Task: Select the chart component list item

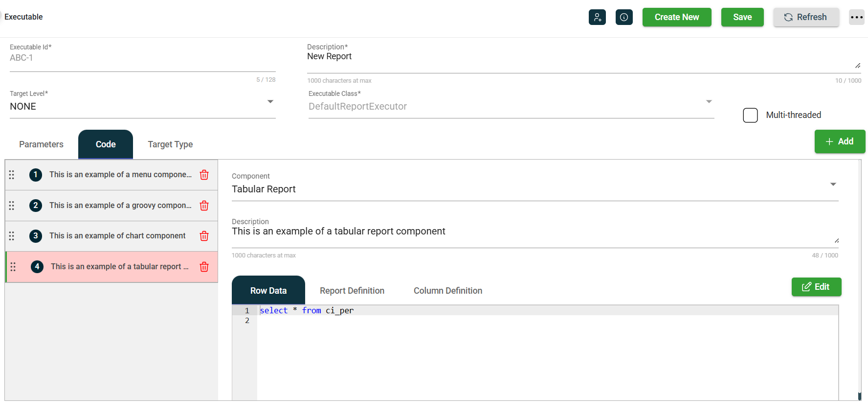Action: tap(117, 236)
